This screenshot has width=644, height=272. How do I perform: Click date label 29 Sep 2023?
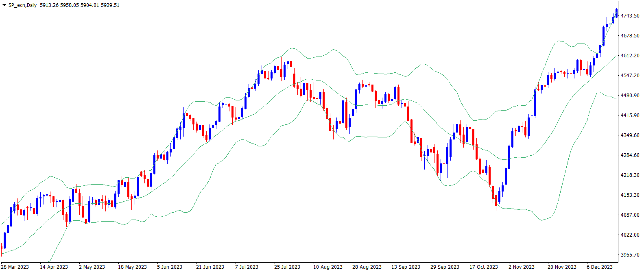[x=445, y=267]
